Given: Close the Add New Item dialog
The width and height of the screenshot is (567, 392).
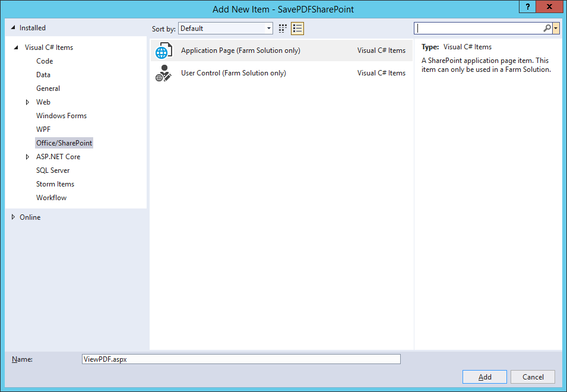Looking at the screenshot, I should [x=549, y=7].
